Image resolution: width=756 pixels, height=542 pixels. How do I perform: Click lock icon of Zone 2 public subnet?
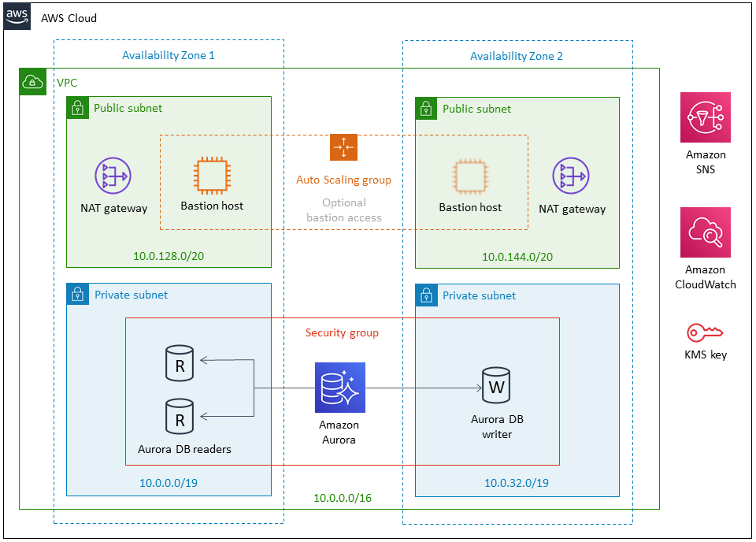pos(426,109)
